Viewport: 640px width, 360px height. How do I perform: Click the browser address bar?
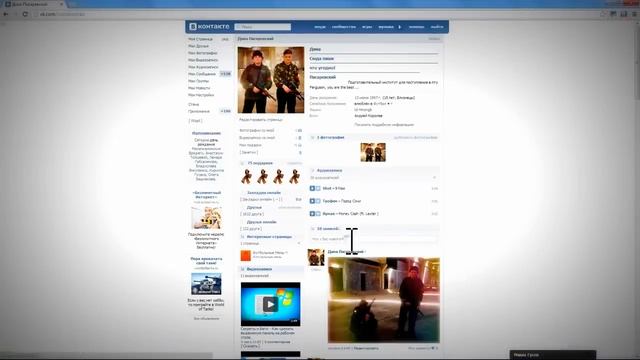click(314, 14)
